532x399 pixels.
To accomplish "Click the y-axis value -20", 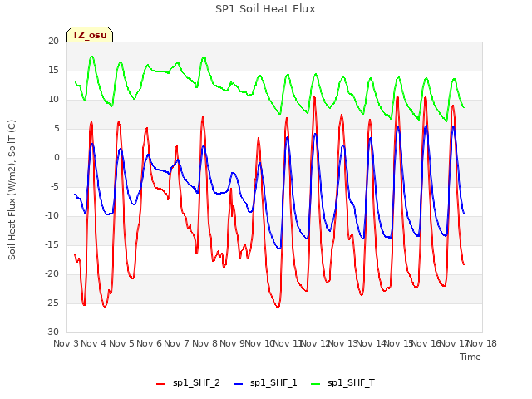I will point(52,274).
